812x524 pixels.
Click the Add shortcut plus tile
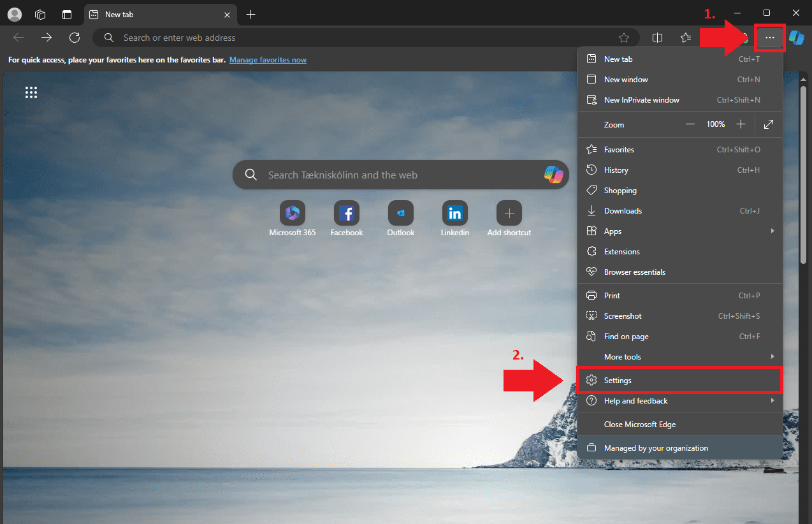click(x=509, y=214)
